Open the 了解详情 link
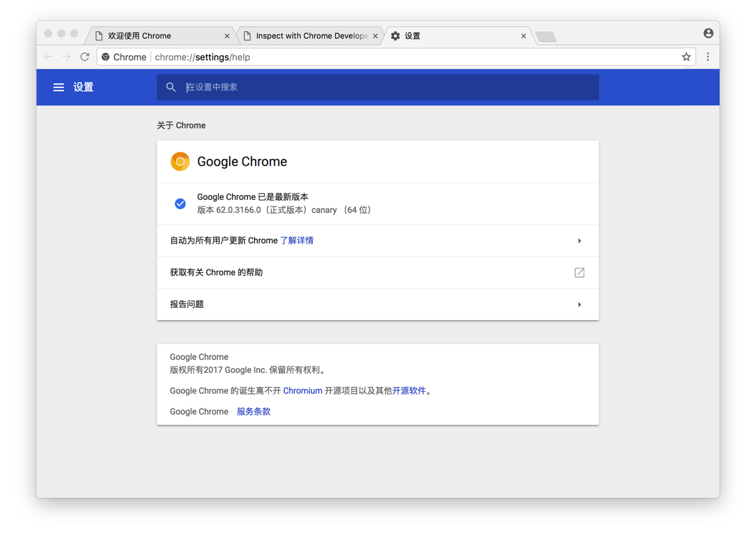This screenshot has width=756, height=550. pos(297,241)
